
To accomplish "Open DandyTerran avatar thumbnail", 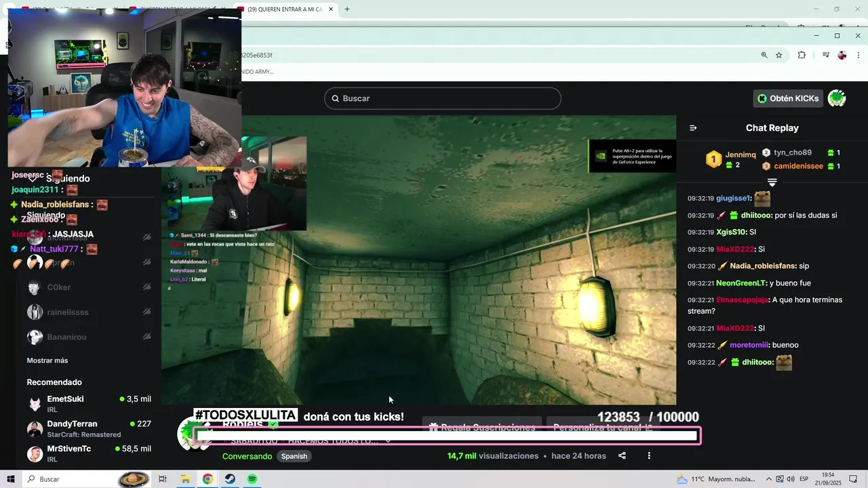I will tap(35, 429).
